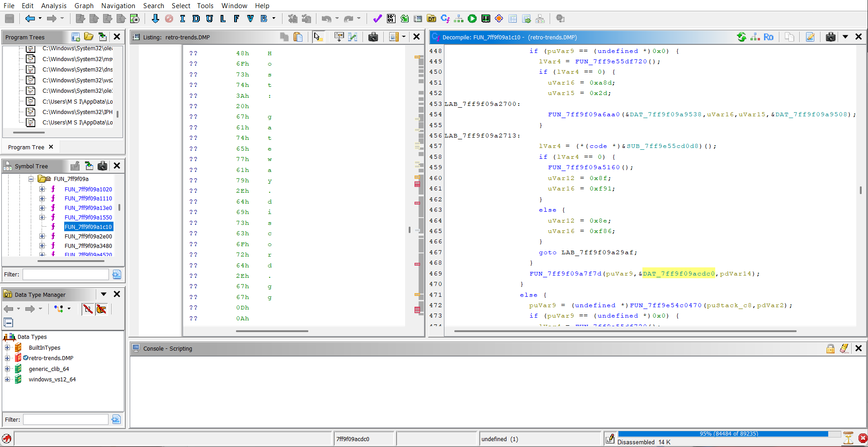Expand FUN_7ff9f09a1020 tree node
The width and height of the screenshot is (868, 447).
(42, 189)
